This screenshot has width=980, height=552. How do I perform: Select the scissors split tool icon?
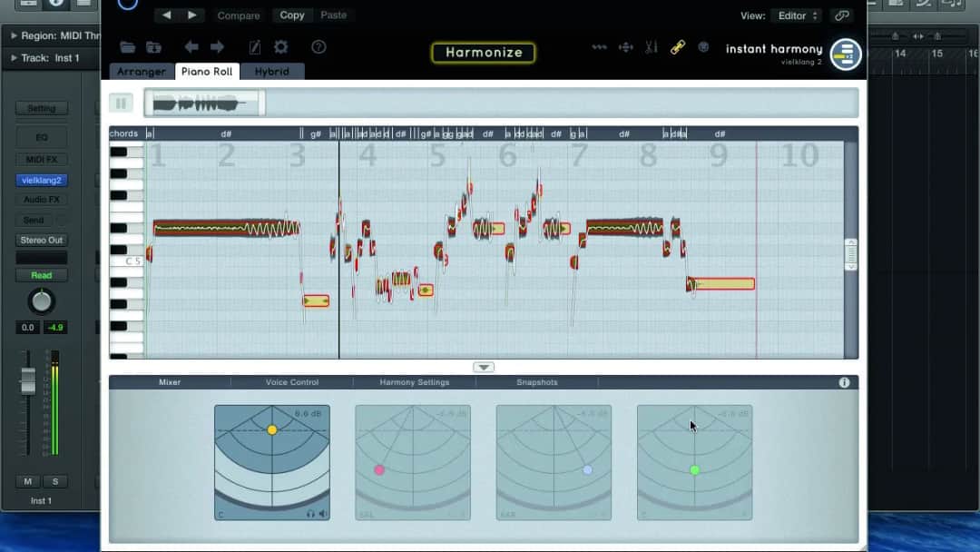(652, 47)
